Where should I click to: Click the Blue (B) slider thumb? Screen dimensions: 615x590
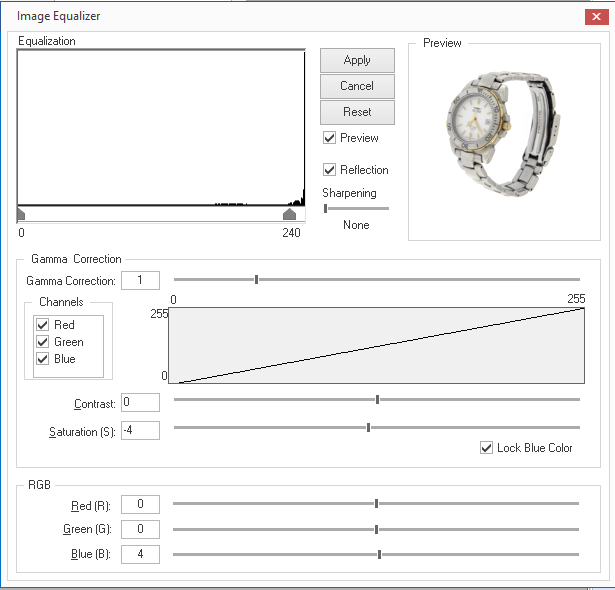point(379,554)
